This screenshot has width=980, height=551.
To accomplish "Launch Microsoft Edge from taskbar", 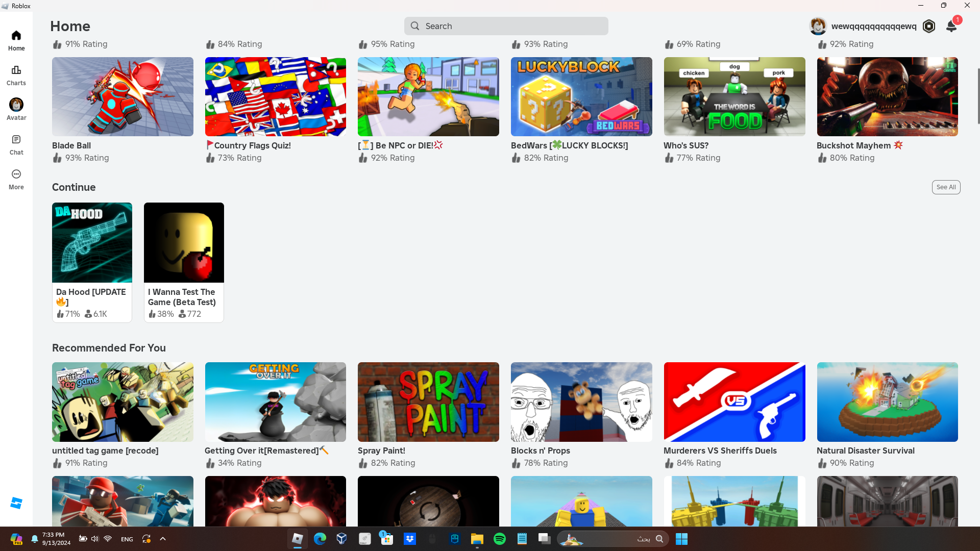I will pos(320,539).
